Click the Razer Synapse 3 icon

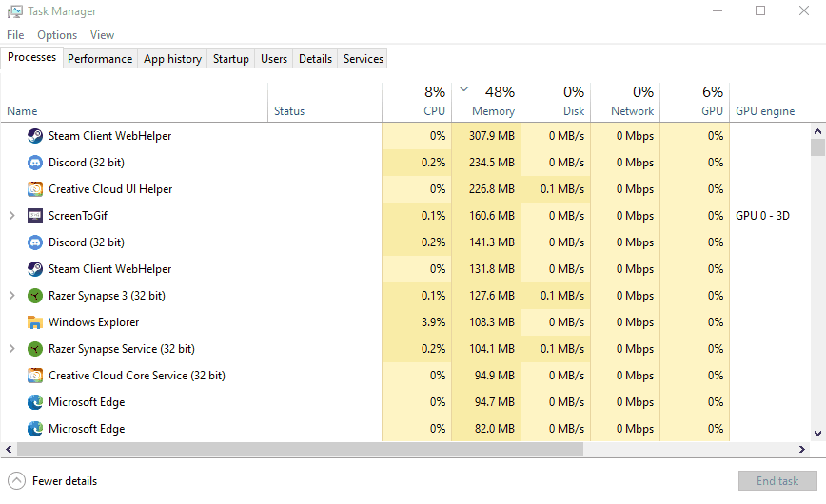tap(35, 296)
